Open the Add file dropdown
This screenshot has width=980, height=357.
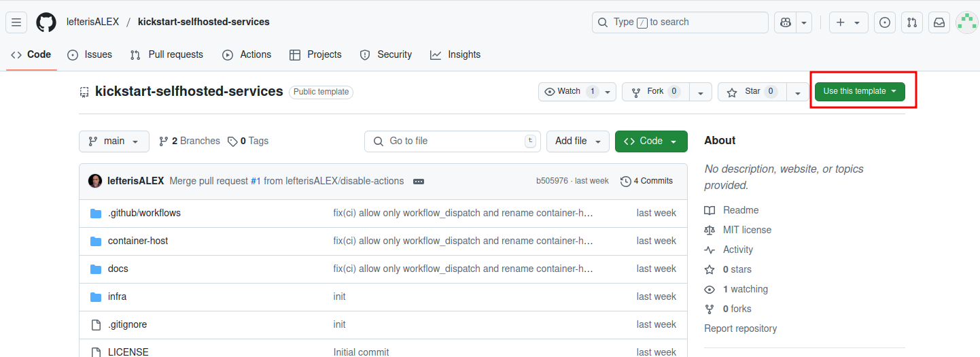click(x=578, y=141)
